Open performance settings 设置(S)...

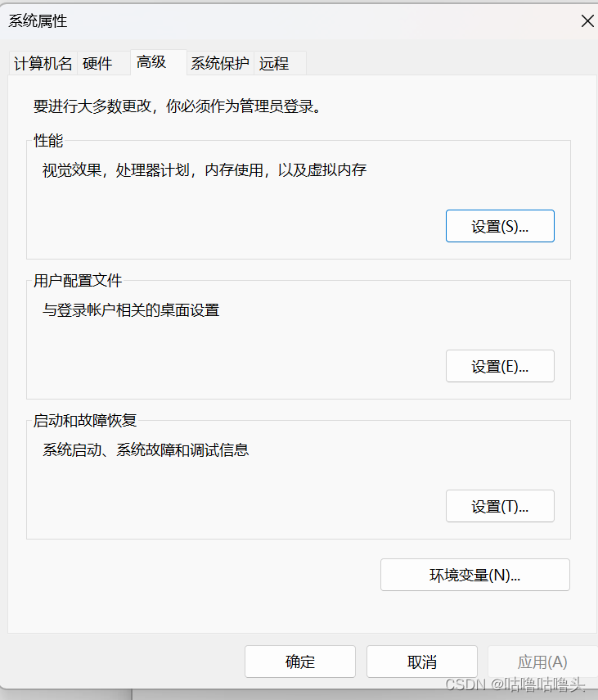(x=500, y=226)
